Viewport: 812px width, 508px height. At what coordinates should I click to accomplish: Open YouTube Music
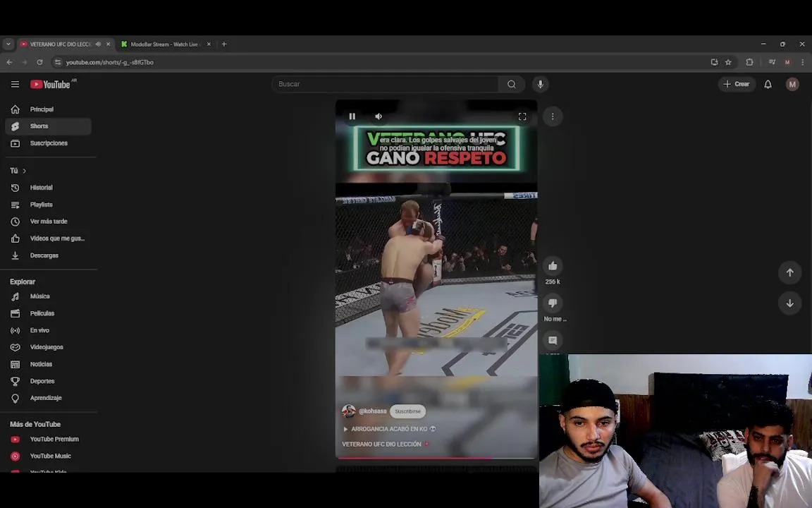(x=48, y=456)
